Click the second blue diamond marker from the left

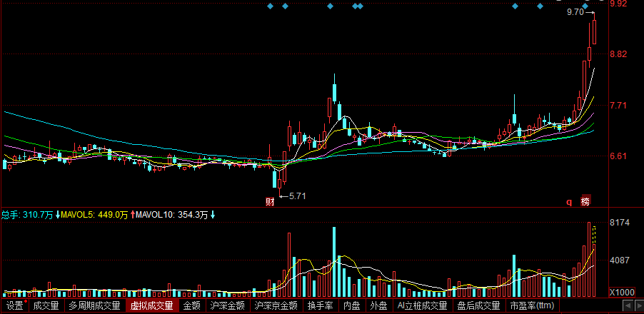[x=285, y=6]
